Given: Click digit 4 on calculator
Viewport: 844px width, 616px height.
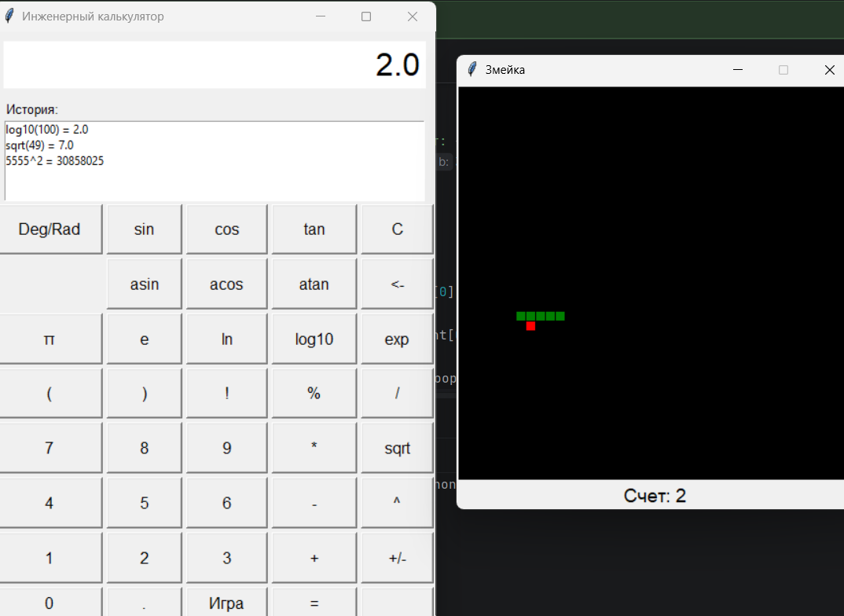Looking at the screenshot, I should tap(50, 503).
